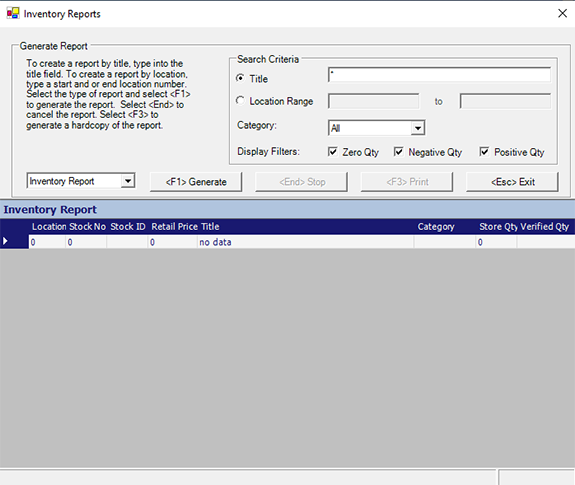This screenshot has width=575, height=485.
Task: Click the Verified Qty column header
Action: [x=544, y=227]
